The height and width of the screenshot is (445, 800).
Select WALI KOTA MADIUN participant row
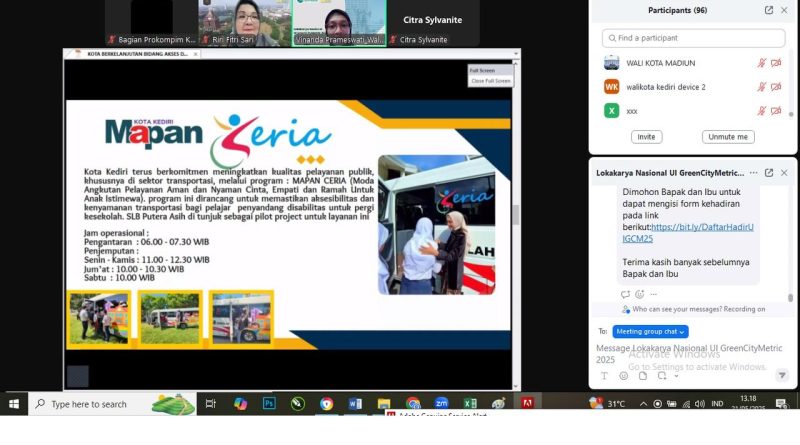click(693, 63)
